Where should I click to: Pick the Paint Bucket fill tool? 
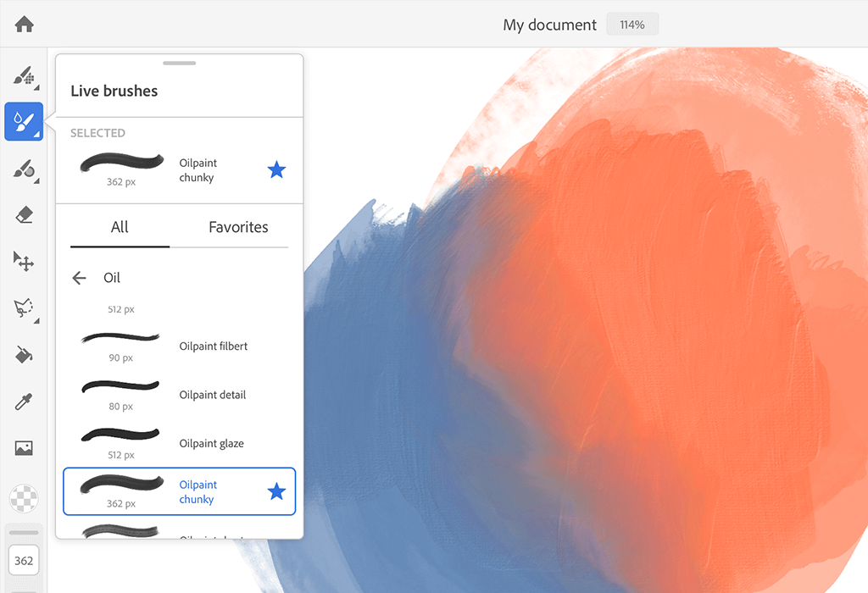coord(24,355)
